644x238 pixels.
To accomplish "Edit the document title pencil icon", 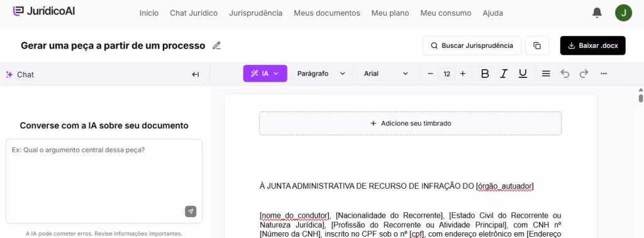I will (216, 45).
